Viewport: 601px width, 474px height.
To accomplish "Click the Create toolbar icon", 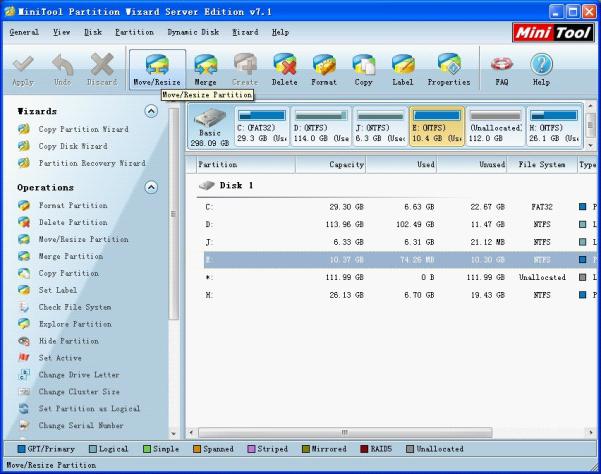I will 245,70.
